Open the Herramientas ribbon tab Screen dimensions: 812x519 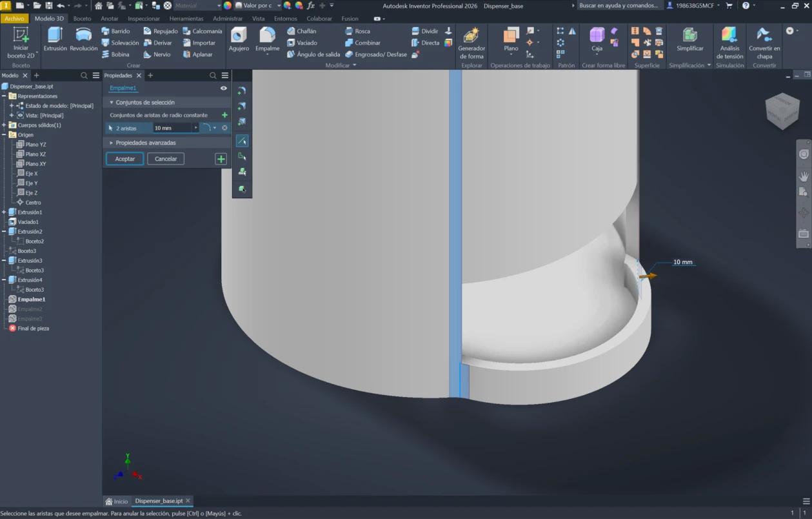tap(186, 19)
